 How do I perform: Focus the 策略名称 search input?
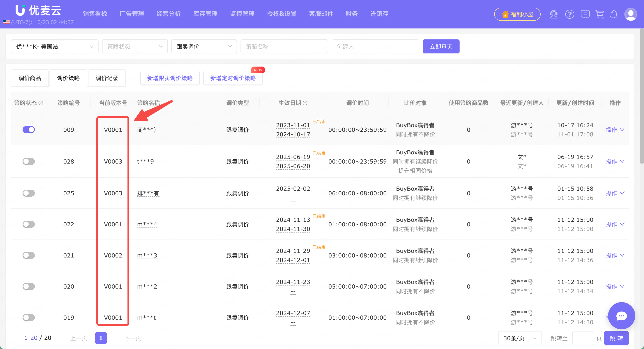(284, 46)
